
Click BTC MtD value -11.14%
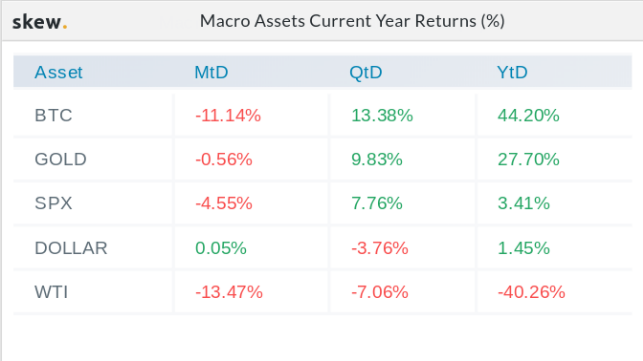pos(228,115)
